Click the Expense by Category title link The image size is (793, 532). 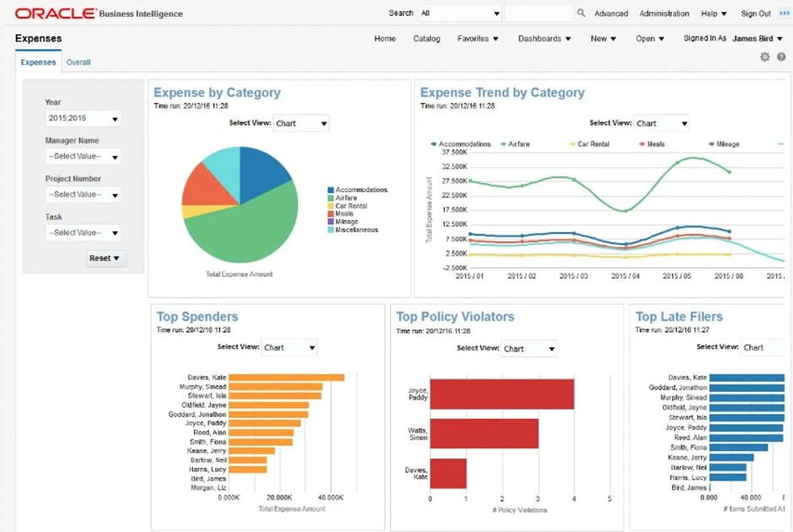pos(218,93)
